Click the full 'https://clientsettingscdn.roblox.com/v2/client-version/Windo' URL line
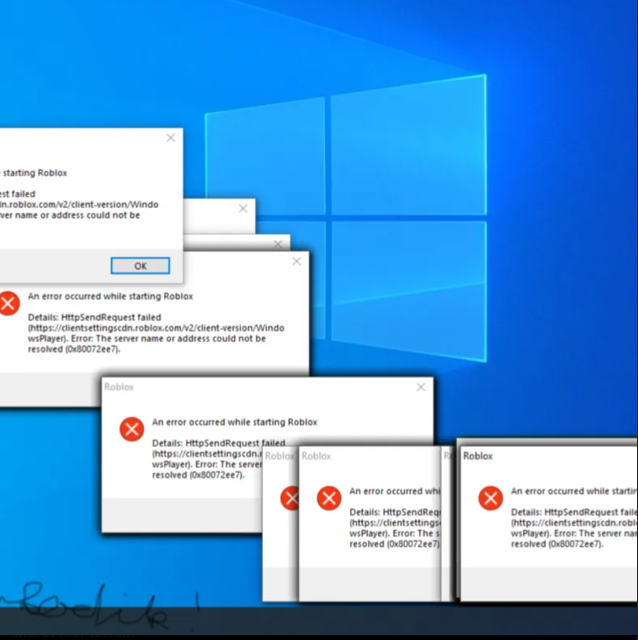Viewport: 638px width, 640px height. click(x=156, y=328)
